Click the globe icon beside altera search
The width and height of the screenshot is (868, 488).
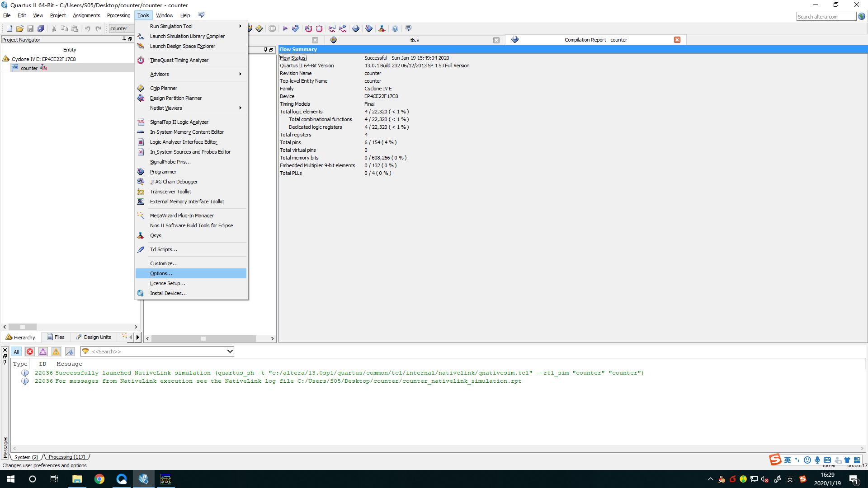(862, 17)
